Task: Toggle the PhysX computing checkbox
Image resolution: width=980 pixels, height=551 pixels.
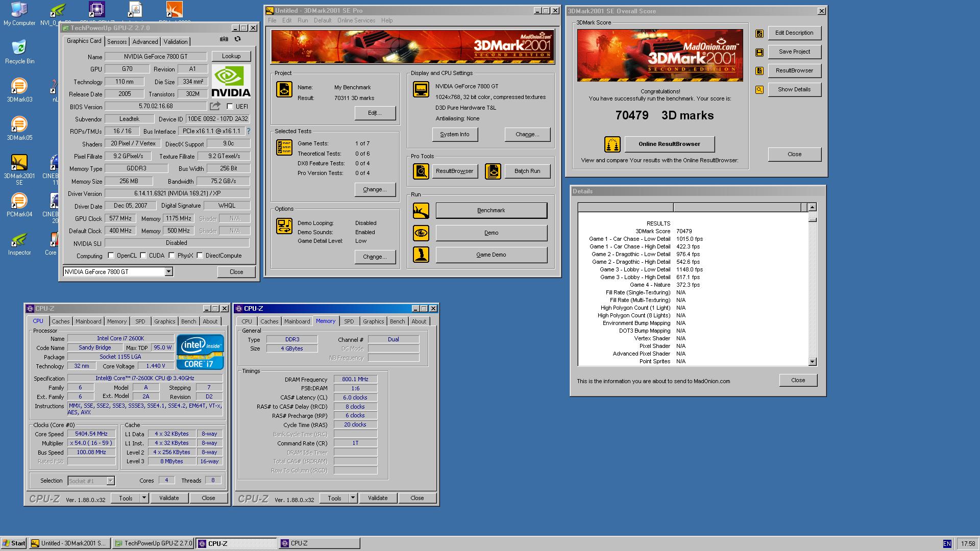Action: [x=171, y=256]
